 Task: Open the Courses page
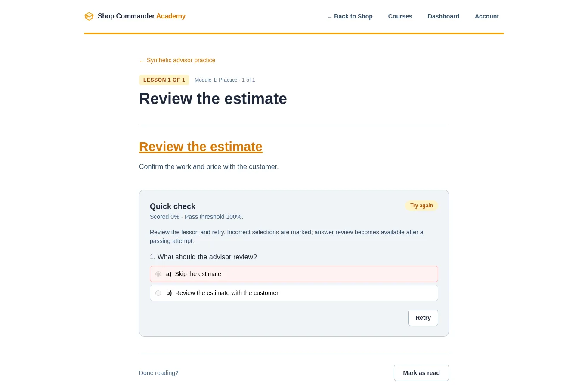pos(400,16)
